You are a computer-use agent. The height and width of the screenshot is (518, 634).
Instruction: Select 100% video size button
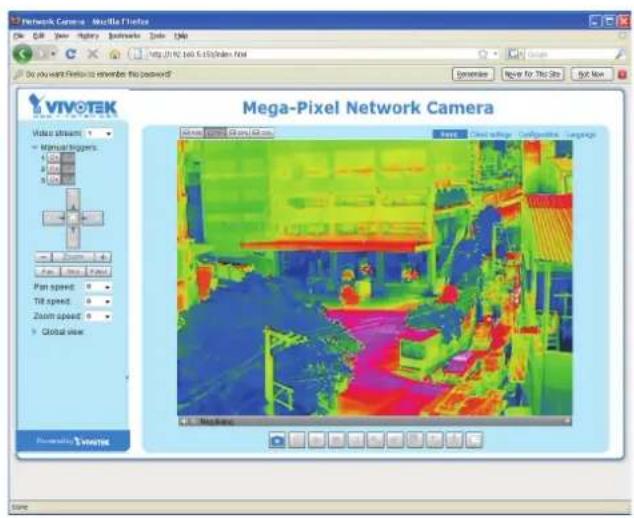click(215, 133)
